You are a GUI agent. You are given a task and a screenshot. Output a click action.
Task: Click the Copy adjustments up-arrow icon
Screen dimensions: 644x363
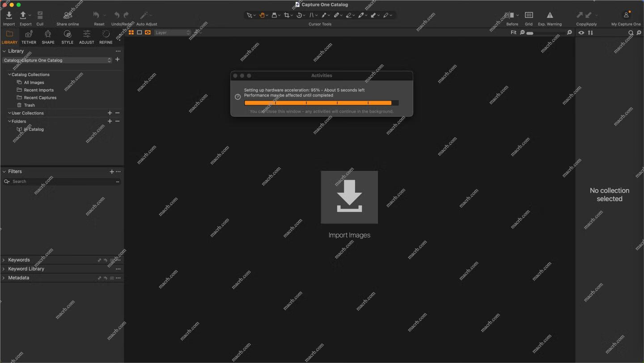tap(580, 15)
